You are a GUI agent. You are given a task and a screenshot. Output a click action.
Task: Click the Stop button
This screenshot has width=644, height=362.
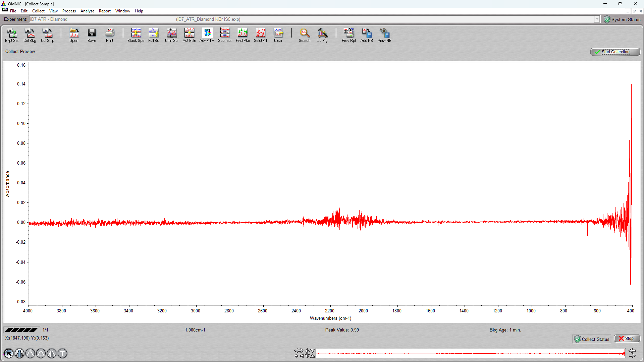click(627, 339)
